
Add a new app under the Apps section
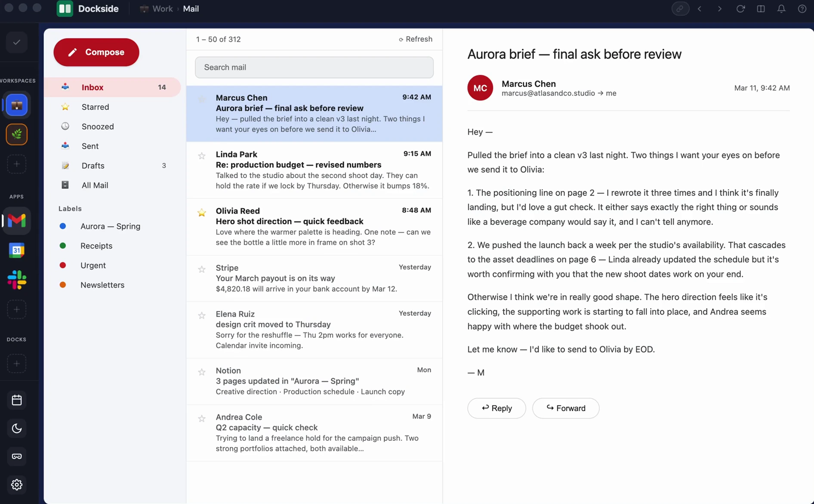17,309
